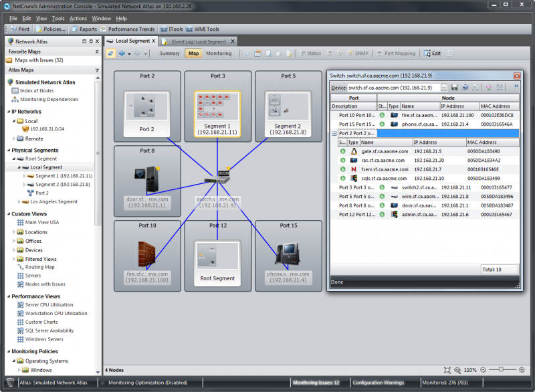Open WMI Tools from the toolbar

203,29
